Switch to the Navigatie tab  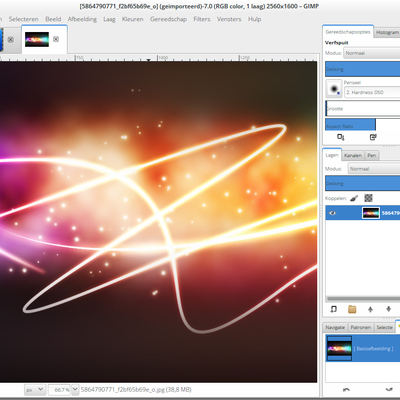pyautogui.click(x=335, y=327)
